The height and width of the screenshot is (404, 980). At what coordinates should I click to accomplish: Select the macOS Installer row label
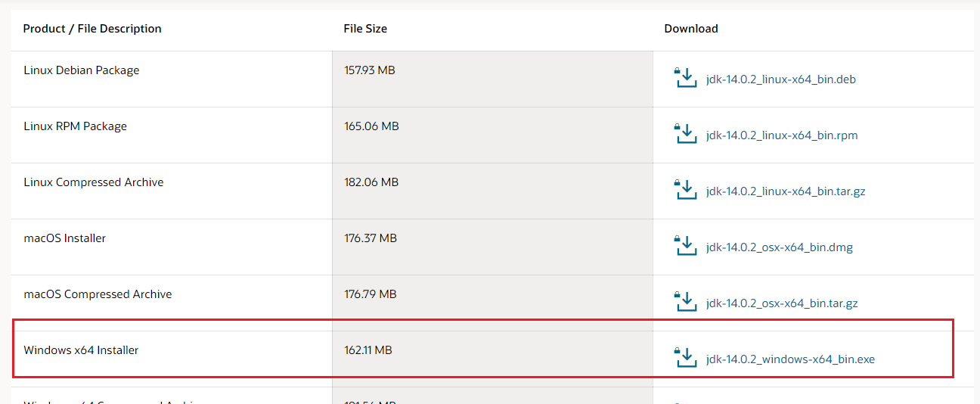[65, 238]
